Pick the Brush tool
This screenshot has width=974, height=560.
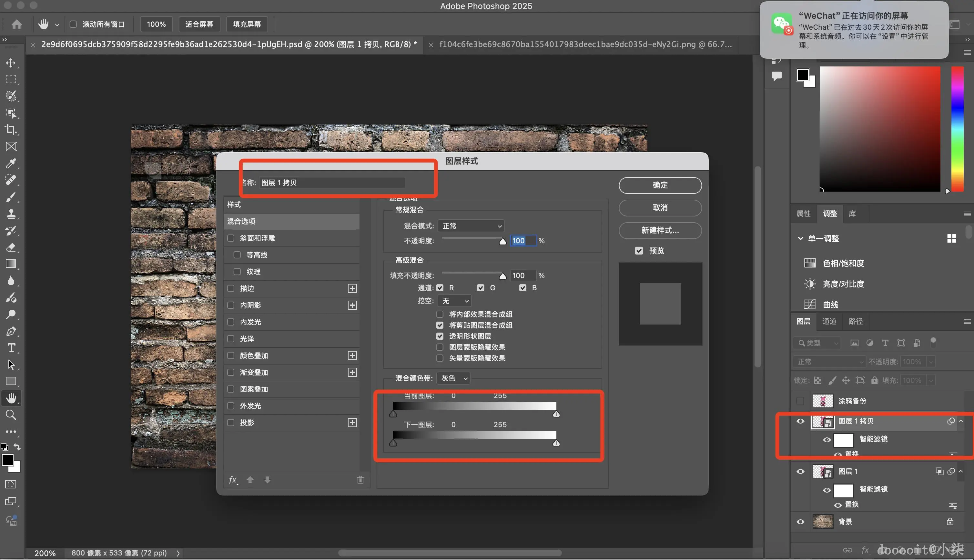click(x=11, y=197)
